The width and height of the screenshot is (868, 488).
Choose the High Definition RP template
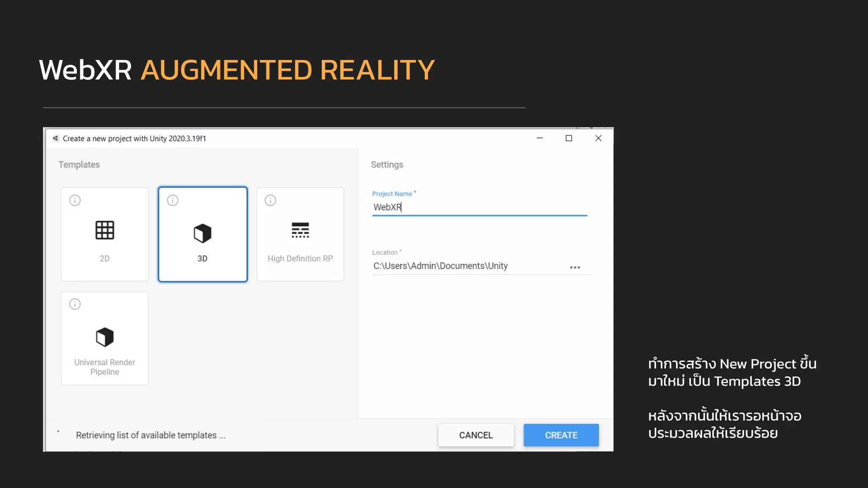[300, 234]
